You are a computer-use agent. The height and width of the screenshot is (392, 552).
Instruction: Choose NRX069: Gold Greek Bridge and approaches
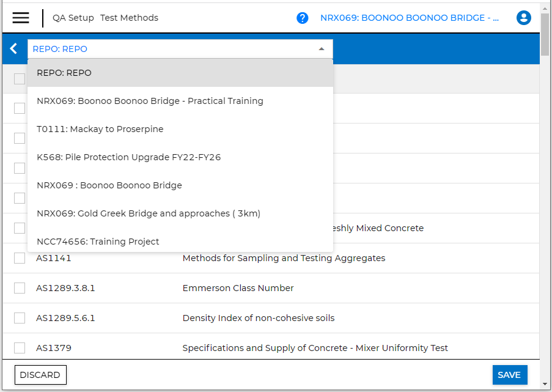point(180,213)
